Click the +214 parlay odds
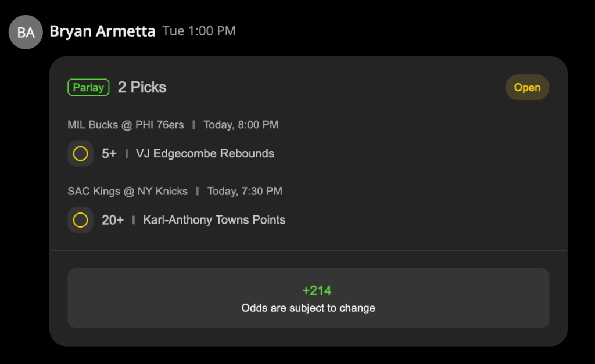Screen dimensions: 595x364 point(317,291)
